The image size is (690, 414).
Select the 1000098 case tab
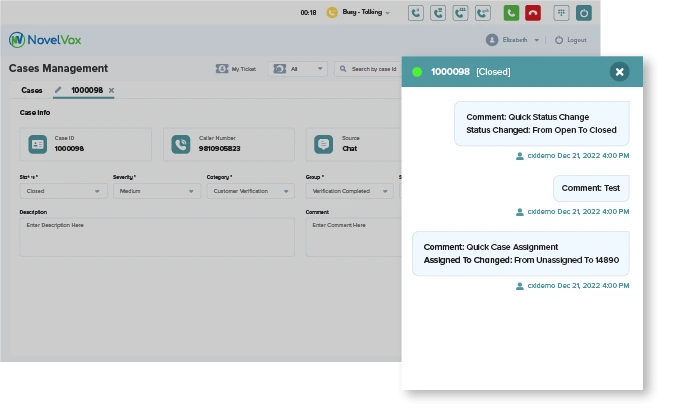click(87, 90)
